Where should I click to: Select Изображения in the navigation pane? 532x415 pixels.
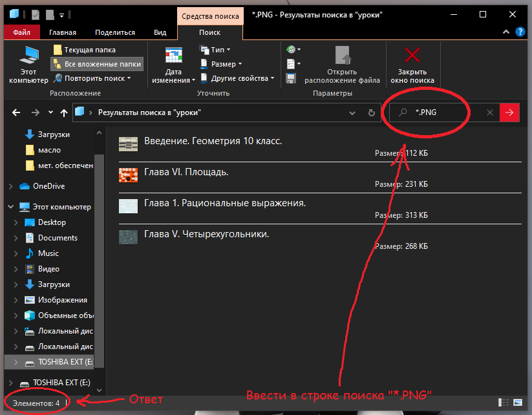[63, 300]
